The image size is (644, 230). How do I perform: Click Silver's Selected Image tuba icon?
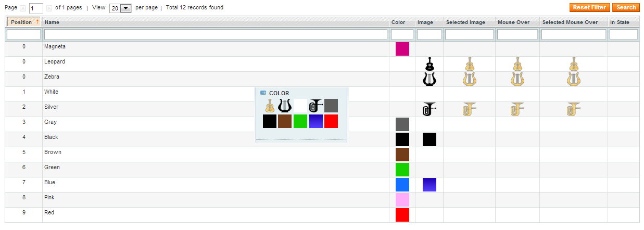[469, 109]
